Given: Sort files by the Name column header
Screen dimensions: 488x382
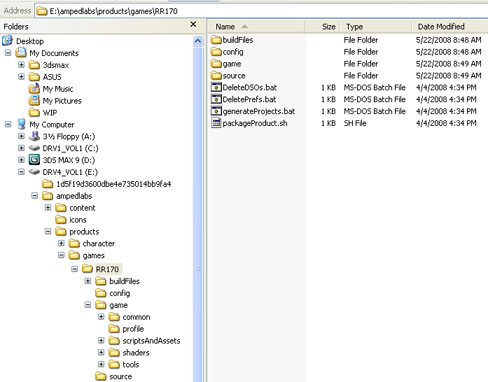Looking at the screenshot, I should coord(256,26).
